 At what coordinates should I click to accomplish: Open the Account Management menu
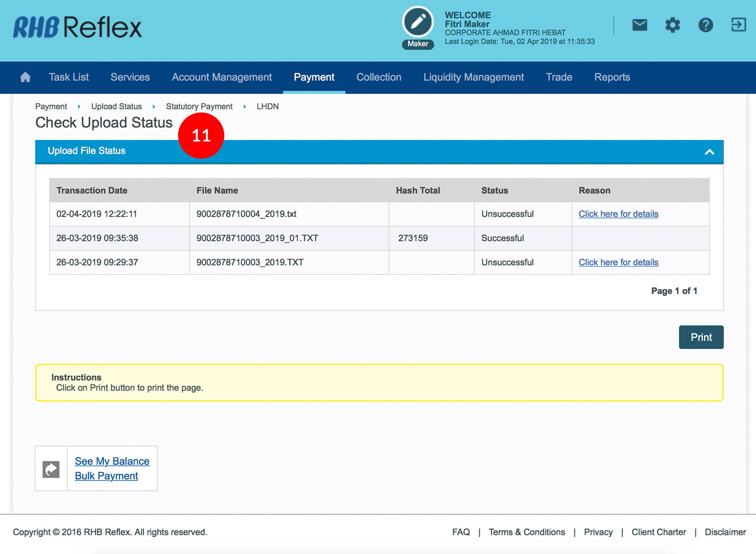pos(222,77)
